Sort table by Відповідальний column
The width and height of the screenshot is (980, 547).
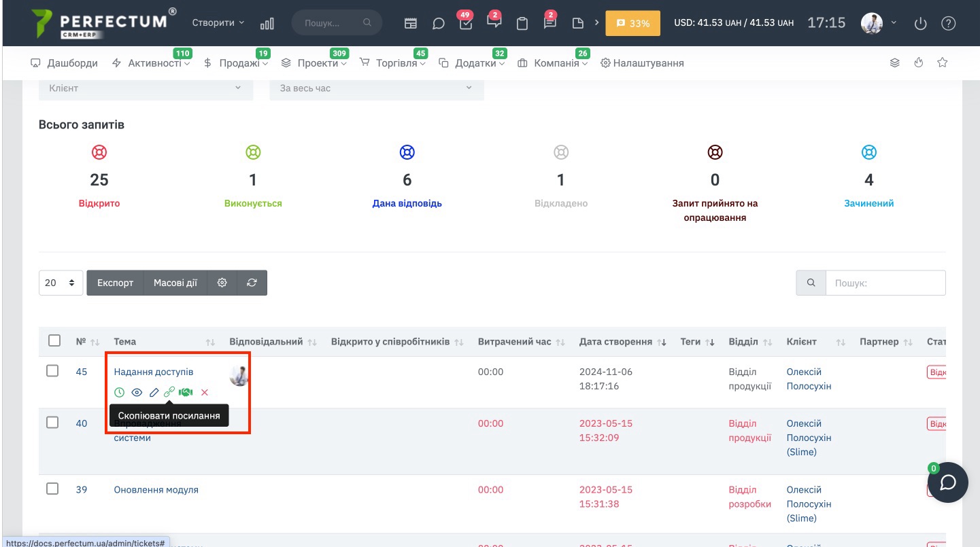(x=273, y=342)
